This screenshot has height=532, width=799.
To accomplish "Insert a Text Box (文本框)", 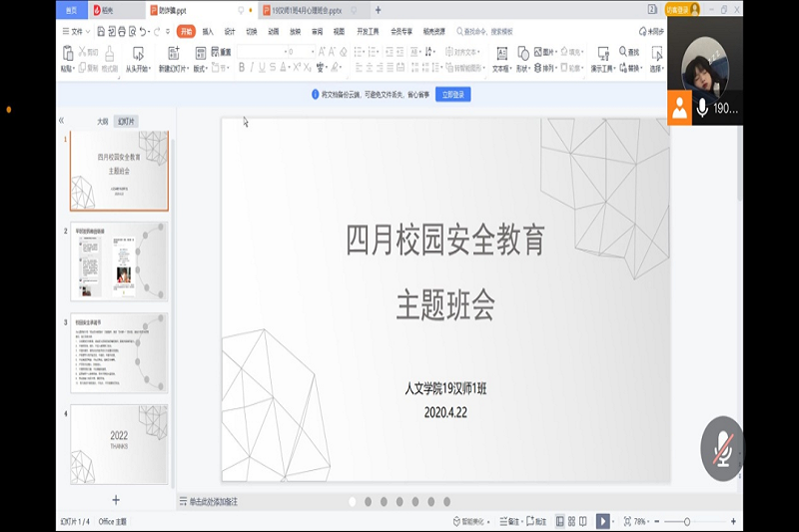I will tap(501, 55).
